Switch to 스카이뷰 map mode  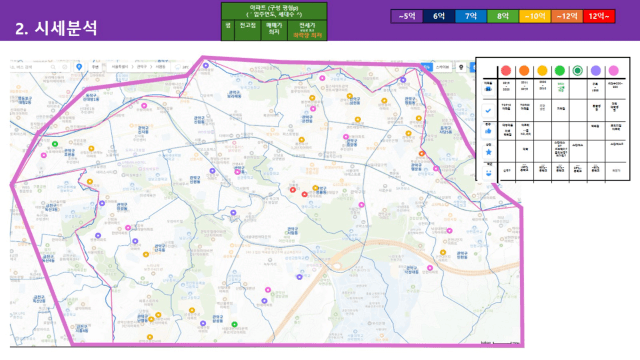point(442,67)
